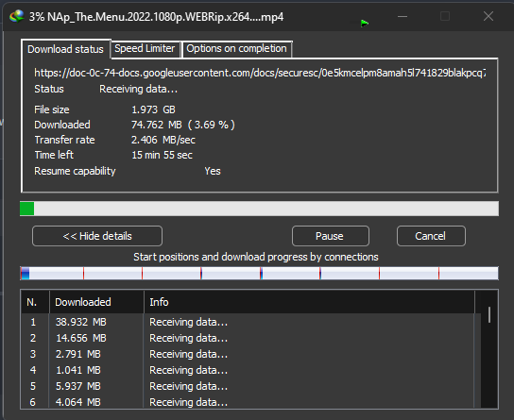
Task: Click the connections list scrollbar thumb
Action: (x=489, y=315)
